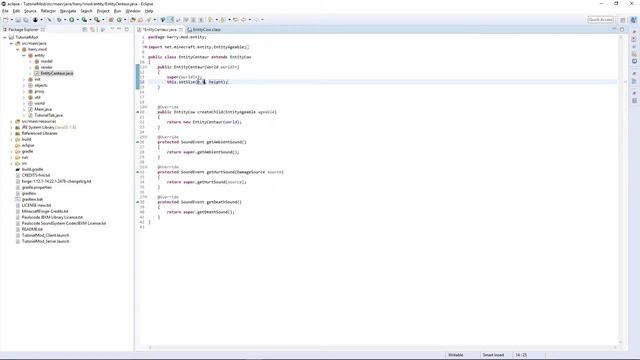The image size is (640, 360).
Task: Click Collapse All in Package Explorer
Action: pyautogui.click(x=85, y=29)
